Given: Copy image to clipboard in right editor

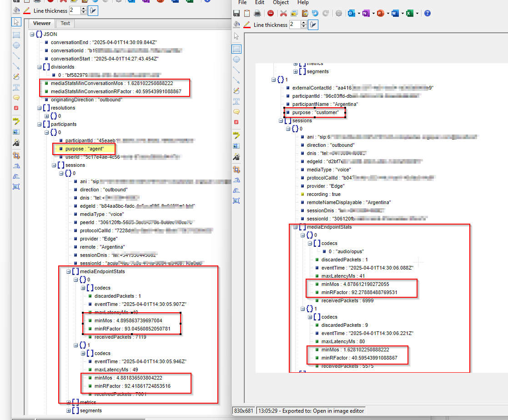Looking at the screenshot, I should pyautogui.click(x=247, y=13).
